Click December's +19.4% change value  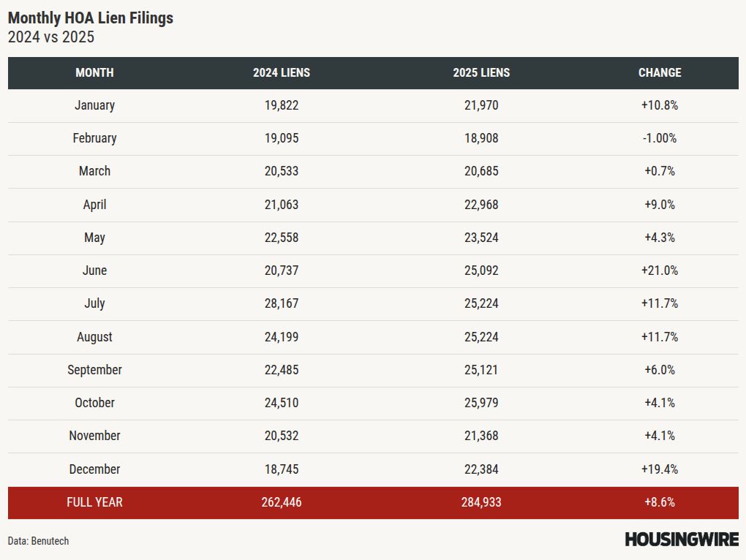pos(659,469)
